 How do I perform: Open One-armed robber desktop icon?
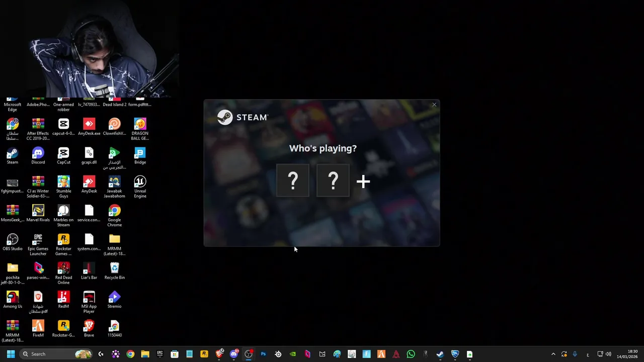(63, 104)
